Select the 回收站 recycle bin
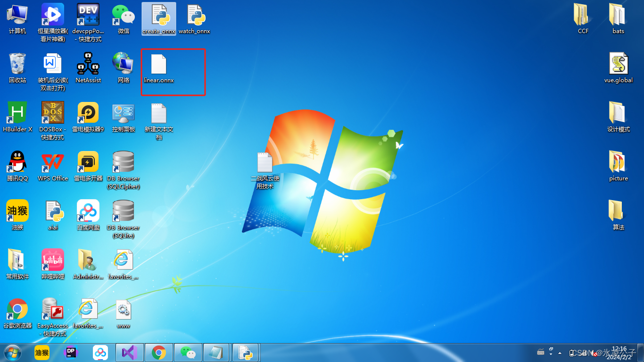 (17, 68)
